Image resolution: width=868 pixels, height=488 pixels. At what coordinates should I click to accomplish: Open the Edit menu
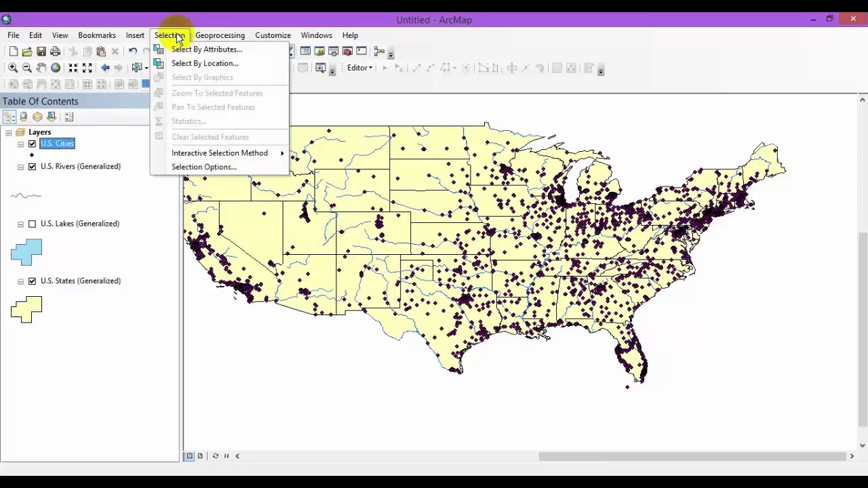[35, 35]
